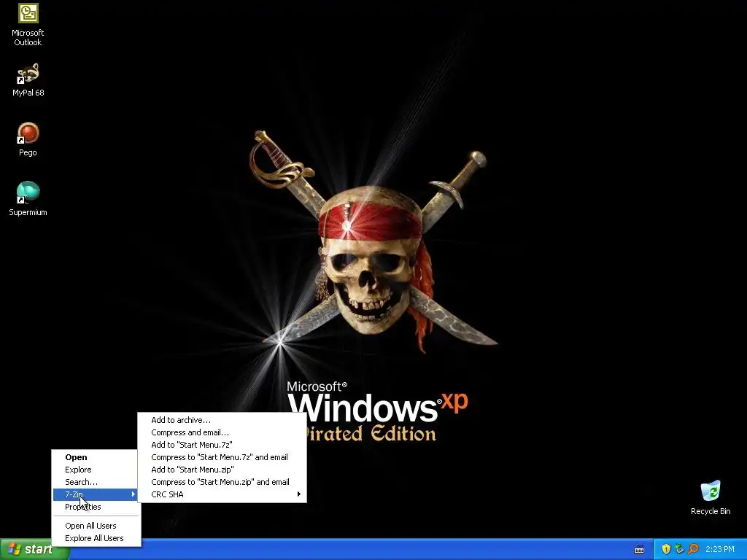The height and width of the screenshot is (560, 747).
Task: Choose Explore All Users menu entry
Action: point(96,538)
